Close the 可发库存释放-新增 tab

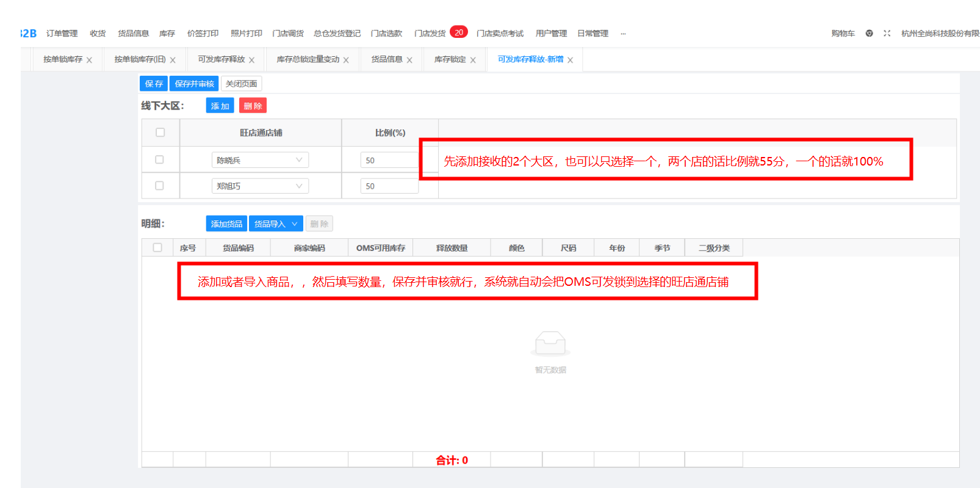tap(570, 60)
